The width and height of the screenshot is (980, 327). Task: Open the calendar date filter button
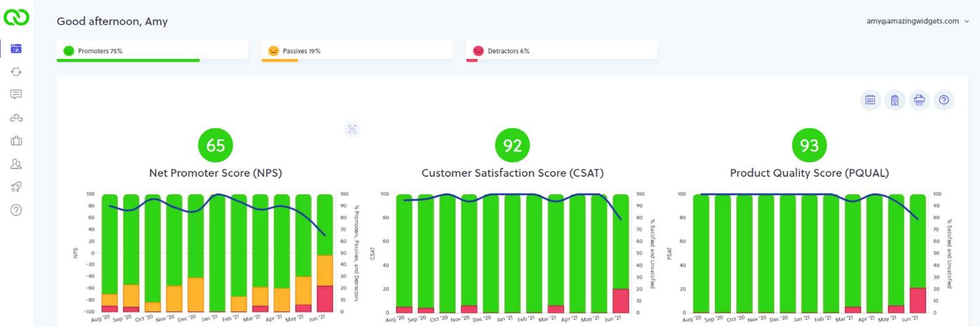pyautogui.click(x=870, y=100)
